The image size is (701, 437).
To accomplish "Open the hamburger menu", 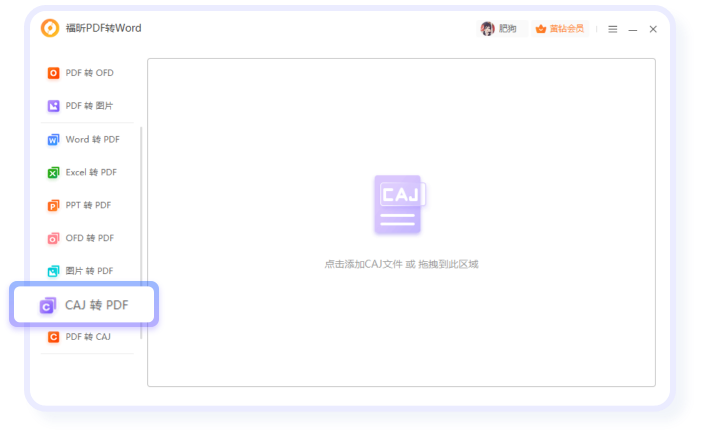I will click(x=612, y=29).
